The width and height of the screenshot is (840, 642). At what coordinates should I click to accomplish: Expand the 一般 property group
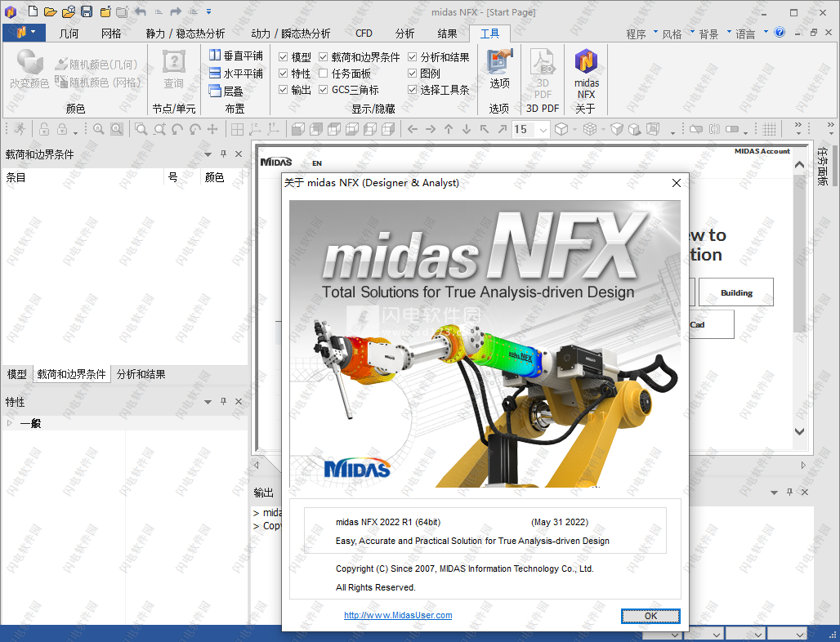[9, 423]
